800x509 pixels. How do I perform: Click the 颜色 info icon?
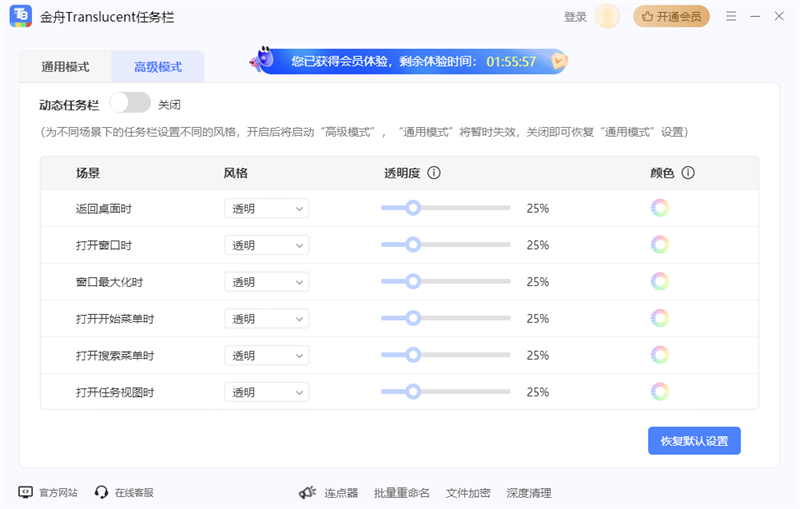[688, 173]
